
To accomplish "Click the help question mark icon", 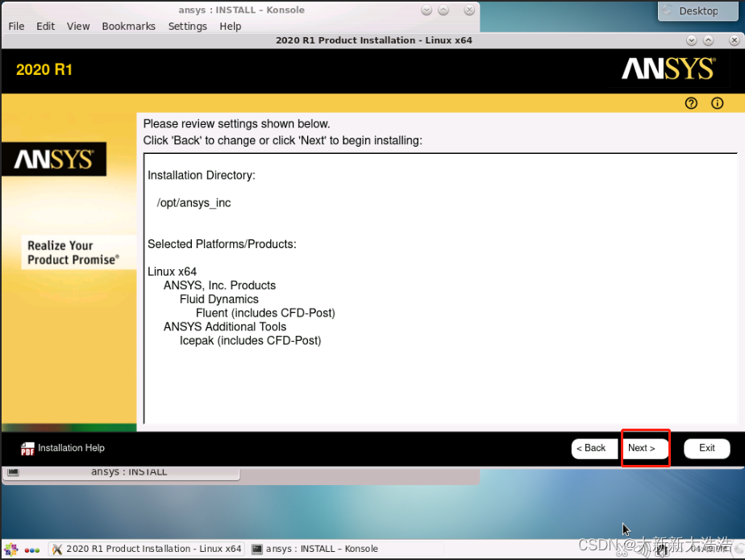I will click(x=691, y=103).
